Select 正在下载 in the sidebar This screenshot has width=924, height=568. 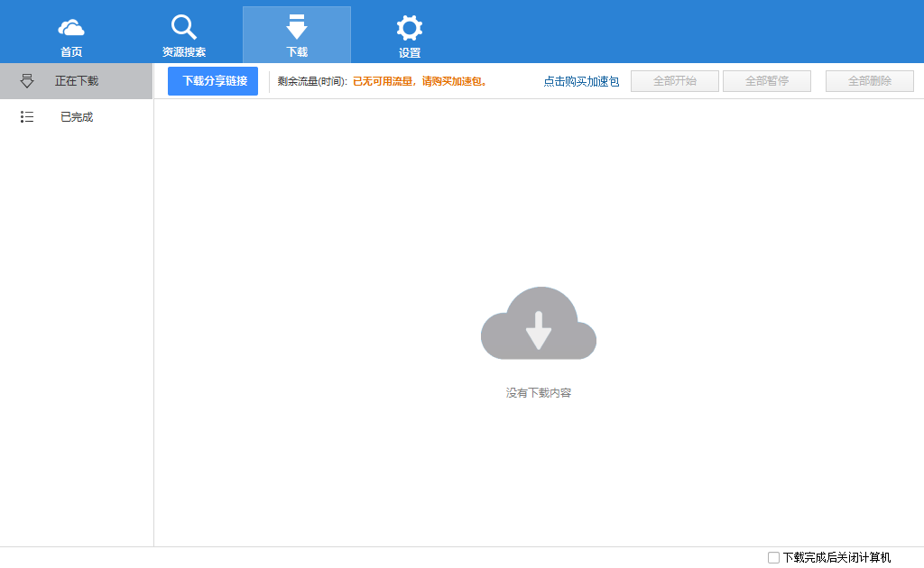point(77,80)
